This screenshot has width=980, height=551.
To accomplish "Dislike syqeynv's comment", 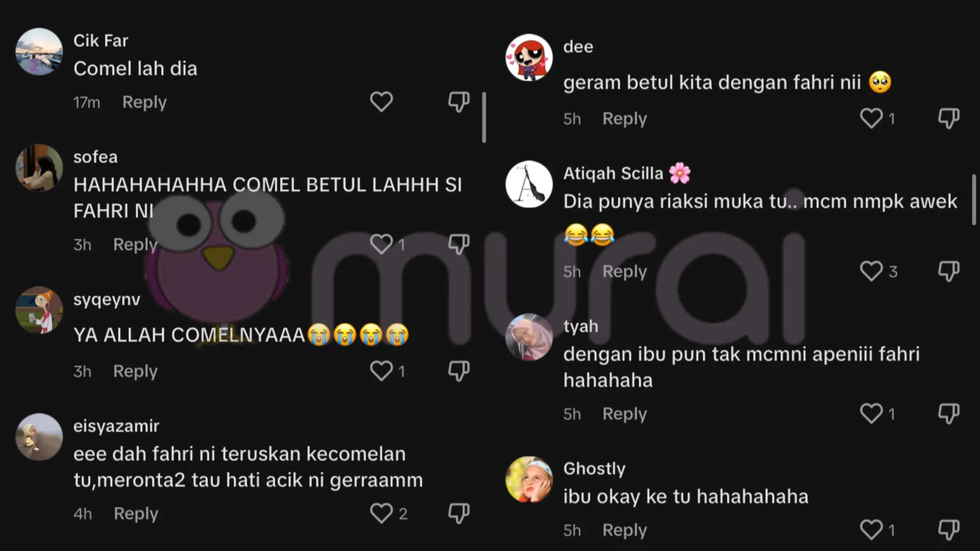I will [x=458, y=371].
